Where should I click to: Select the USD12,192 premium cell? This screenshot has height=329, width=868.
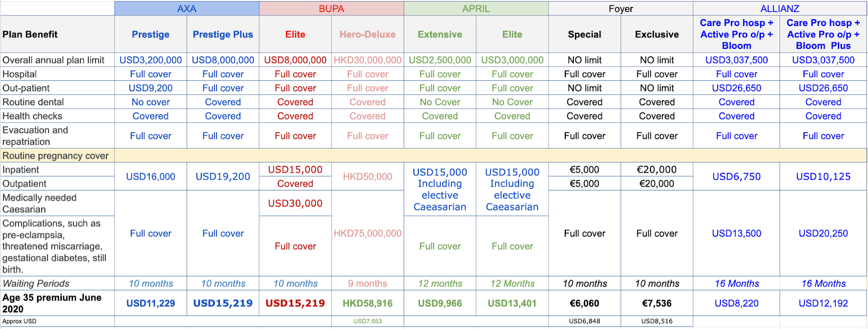(x=823, y=303)
